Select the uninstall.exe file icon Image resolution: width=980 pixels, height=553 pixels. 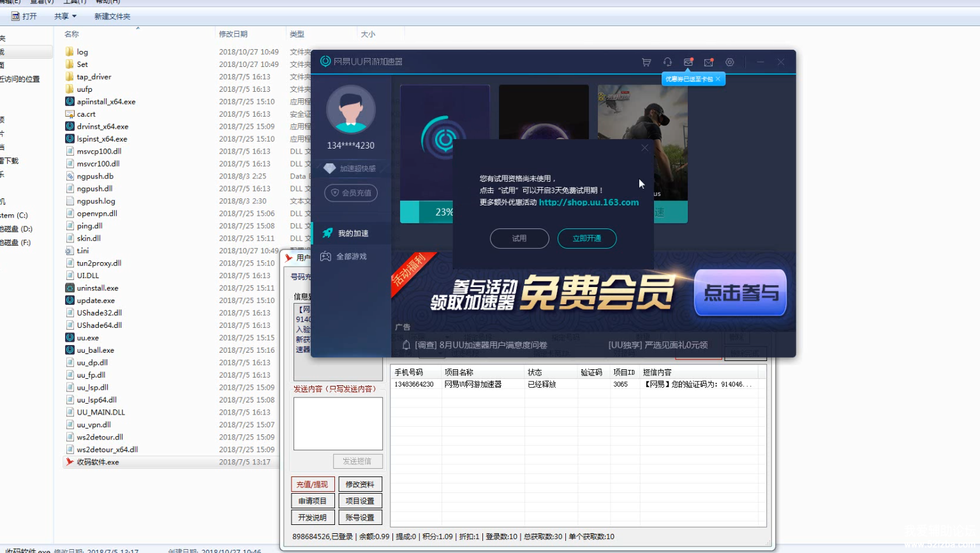[70, 288]
